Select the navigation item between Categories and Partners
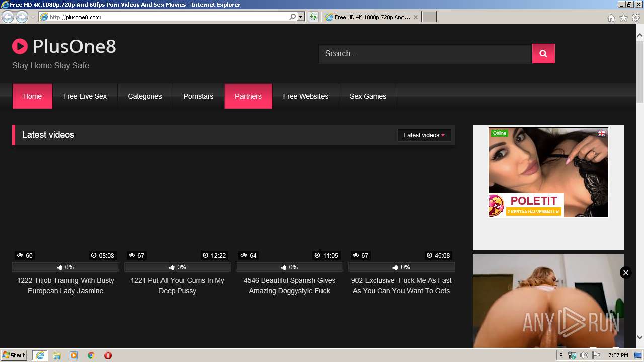Viewport: 644px width, 362px height. (198, 96)
